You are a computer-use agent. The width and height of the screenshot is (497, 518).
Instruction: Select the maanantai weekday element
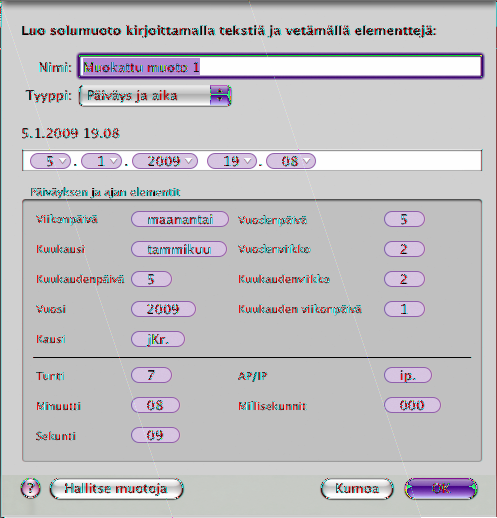click(x=180, y=219)
